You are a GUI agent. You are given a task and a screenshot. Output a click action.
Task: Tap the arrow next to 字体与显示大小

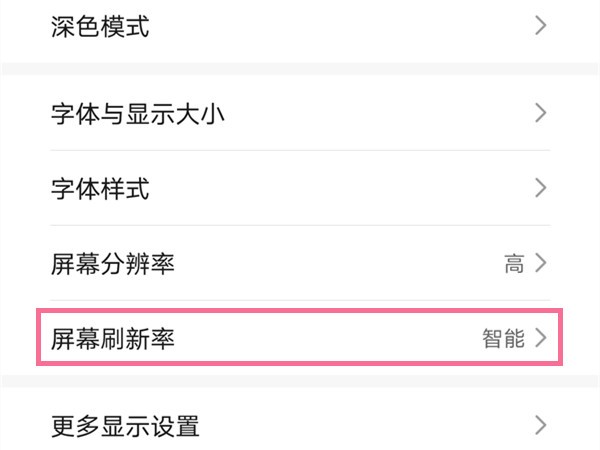tap(541, 113)
